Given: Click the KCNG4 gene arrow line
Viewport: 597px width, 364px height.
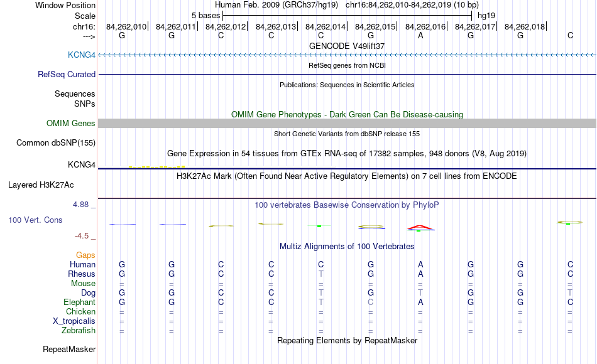Looking at the screenshot, I should (x=347, y=55).
